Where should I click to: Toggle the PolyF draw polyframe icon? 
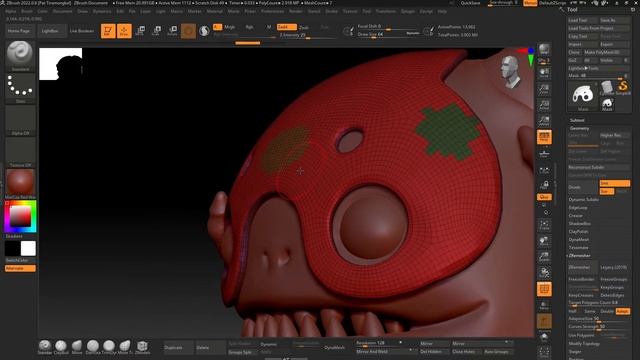pyautogui.click(x=544, y=289)
